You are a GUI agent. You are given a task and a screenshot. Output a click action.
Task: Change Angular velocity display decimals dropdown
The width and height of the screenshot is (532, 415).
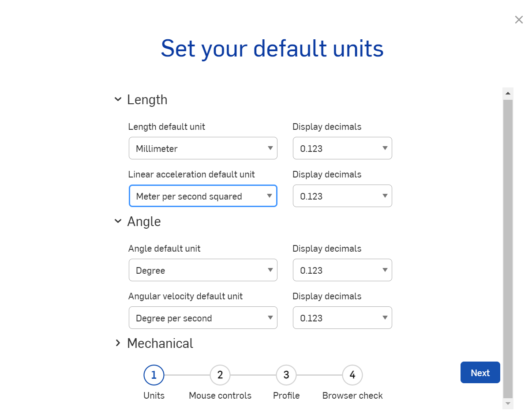tap(342, 318)
